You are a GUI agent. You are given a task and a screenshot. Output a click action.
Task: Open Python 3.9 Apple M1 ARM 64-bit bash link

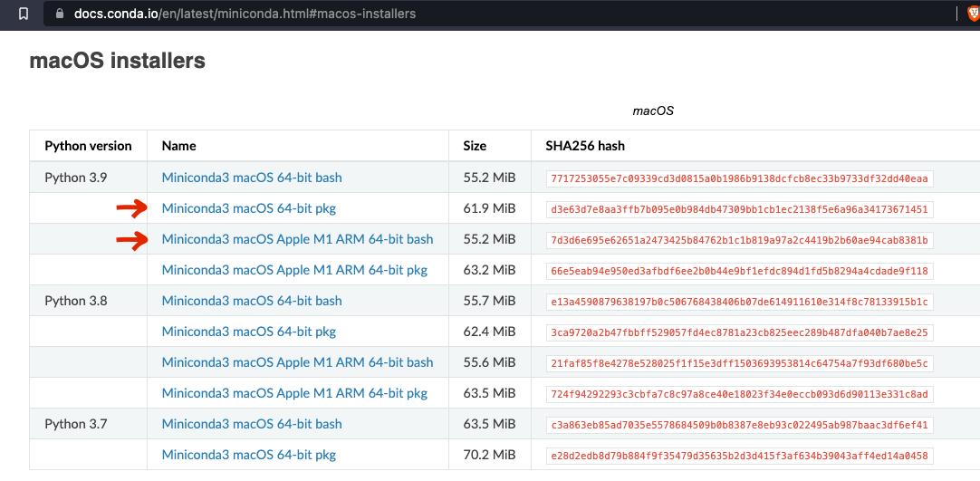(x=297, y=239)
